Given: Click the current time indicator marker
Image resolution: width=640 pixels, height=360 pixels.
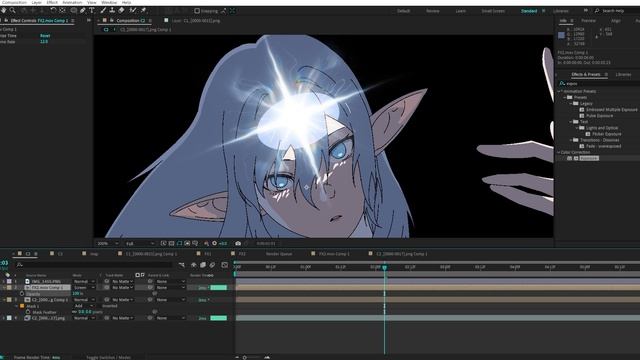Looking at the screenshot, I should click(x=384, y=267).
